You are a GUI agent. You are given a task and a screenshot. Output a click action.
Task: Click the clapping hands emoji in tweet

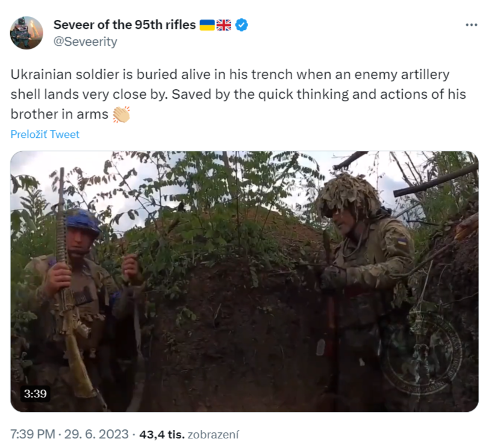[x=121, y=114]
